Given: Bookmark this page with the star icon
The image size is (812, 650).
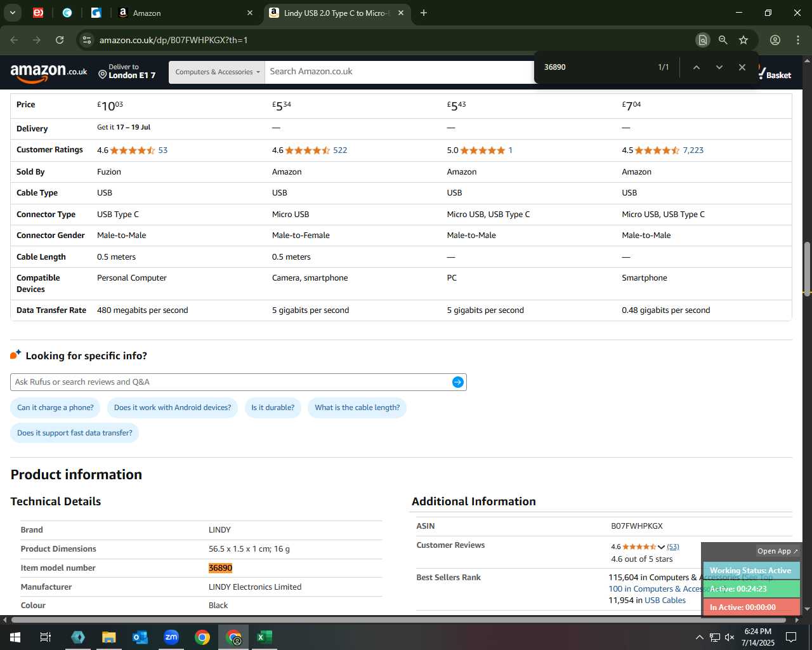Looking at the screenshot, I should [743, 40].
